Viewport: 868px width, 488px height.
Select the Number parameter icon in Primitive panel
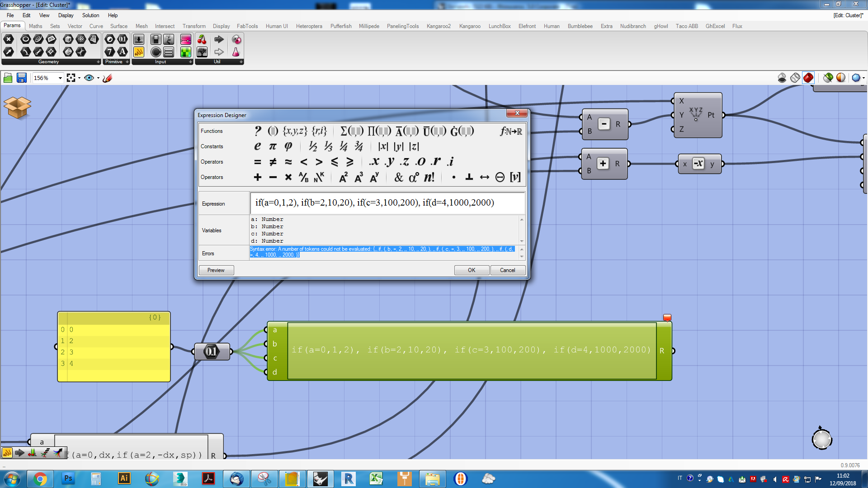tap(123, 40)
